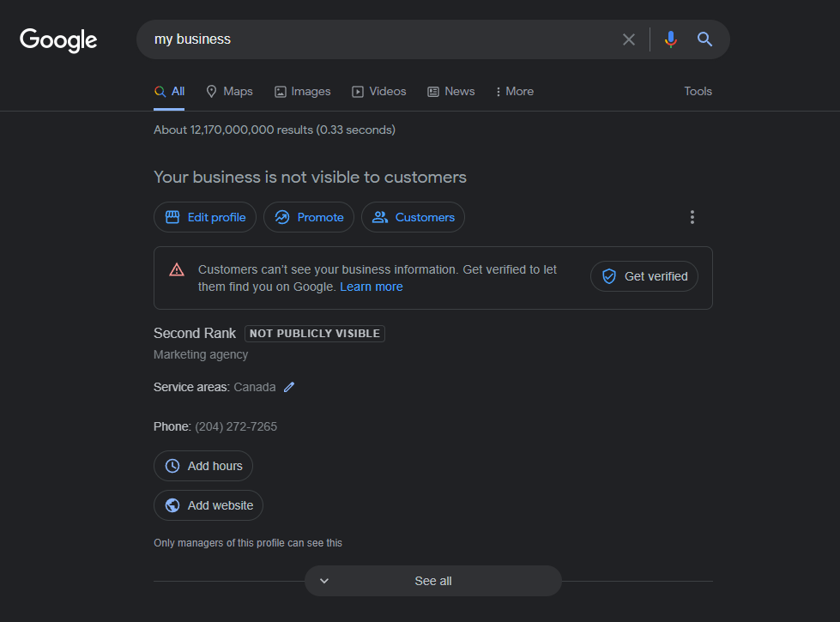Click the shield icon on Get verified

[609, 276]
